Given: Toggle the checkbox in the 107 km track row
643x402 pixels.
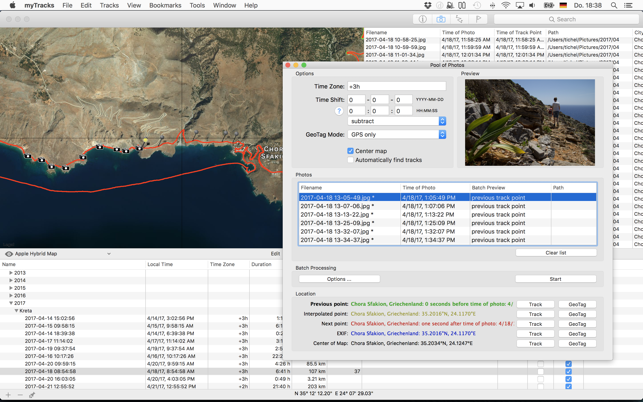Looking at the screenshot, I should 568,371.
